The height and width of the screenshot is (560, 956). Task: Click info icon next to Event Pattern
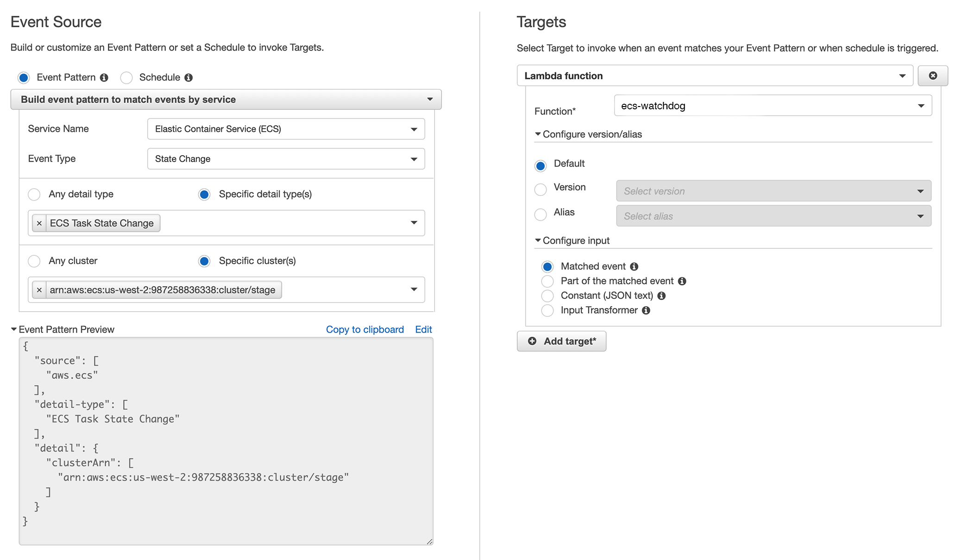104,78
